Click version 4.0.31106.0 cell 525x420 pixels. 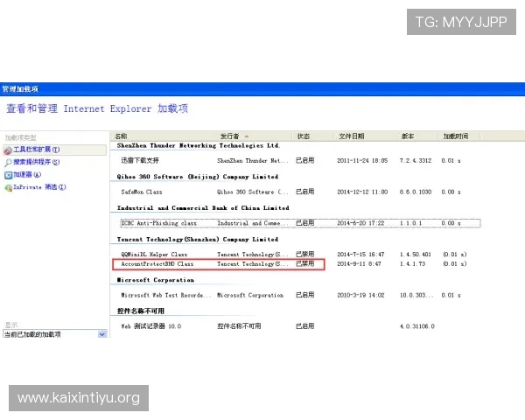coord(417,326)
